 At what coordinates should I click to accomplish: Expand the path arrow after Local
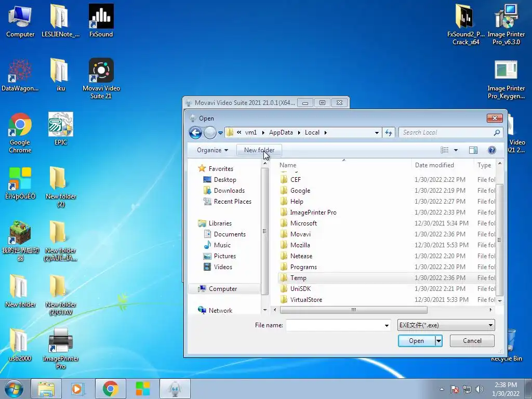pyautogui.click(x=325, y=132)
